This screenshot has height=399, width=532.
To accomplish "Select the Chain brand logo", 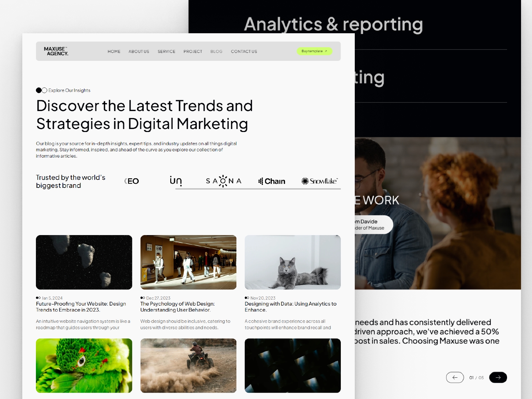I will pos(272,181).
